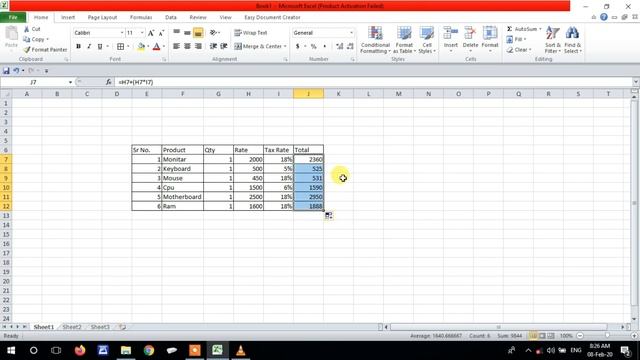Image resolution: width=640 pixels, height=360 pixels.
Task: Toggle Underline formatting
Action: 100,47
